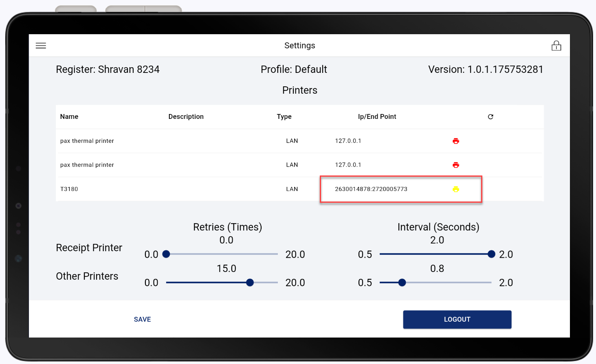The width and height of the screenshot is (596, 364).
Task: Select the T3180 printer row
Action: tap(163, 189)
